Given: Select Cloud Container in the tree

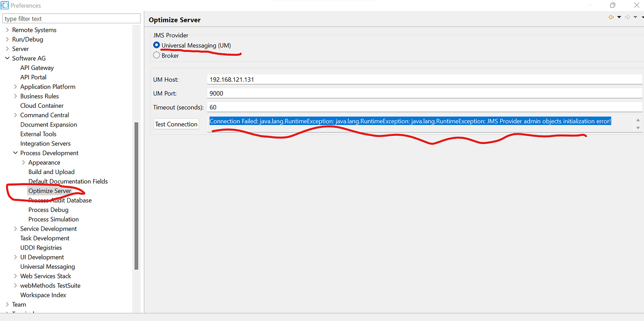Looking at the screenshot, I should point(42,105).
